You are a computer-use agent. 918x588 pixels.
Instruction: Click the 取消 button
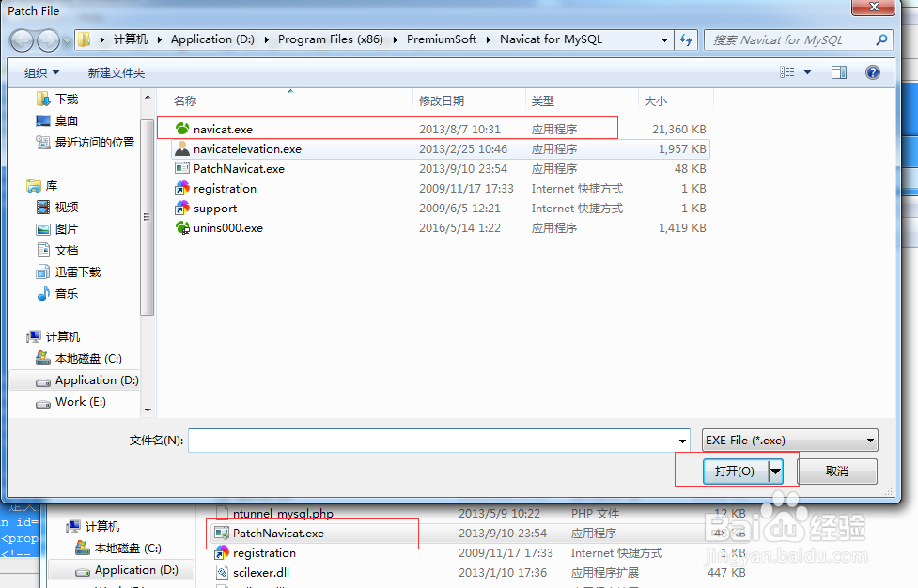[837, 471]
